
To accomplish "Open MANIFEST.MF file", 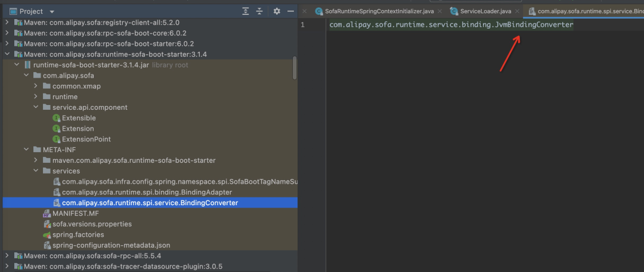I will click(76, 213).
